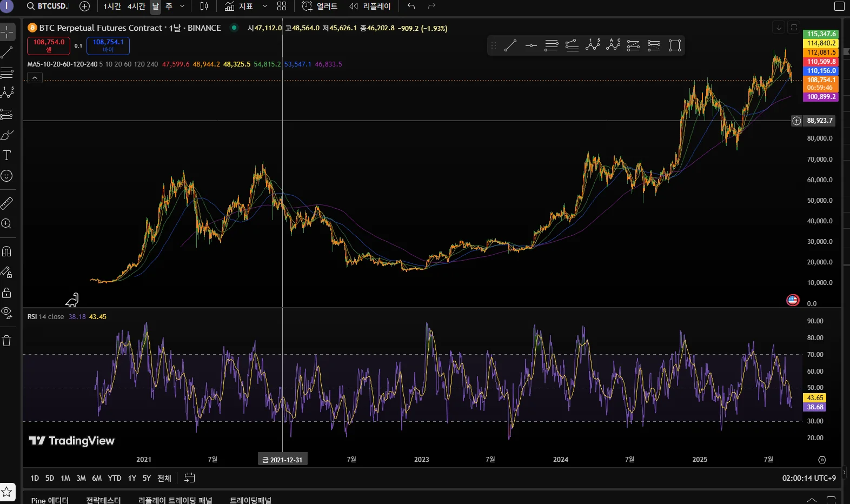Select the 주 weekly timeframe
Viewport: 850px width, 504px height.
169,6
